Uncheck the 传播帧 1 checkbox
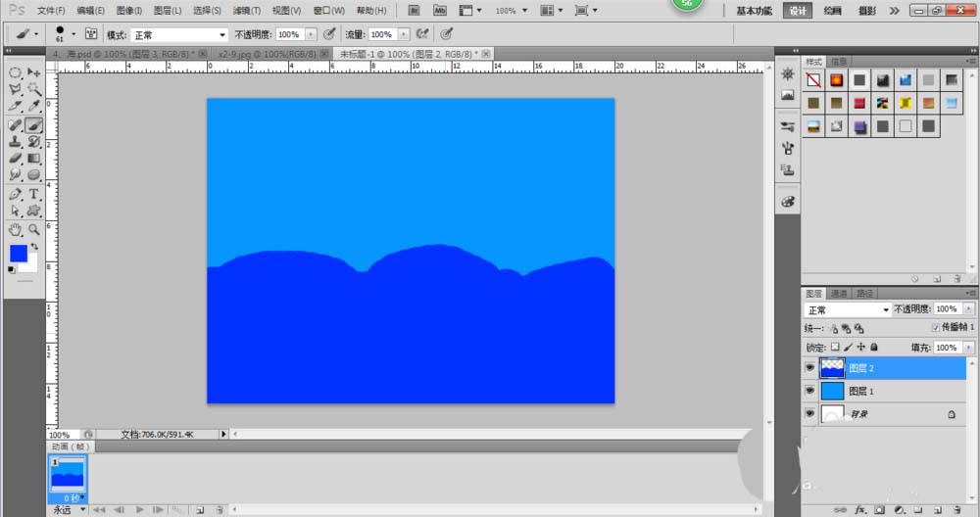This screenshot has width=980, height=517. [935, 327]
